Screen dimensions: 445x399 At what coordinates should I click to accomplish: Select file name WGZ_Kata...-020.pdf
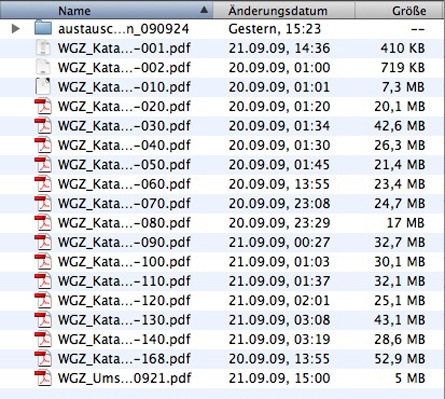point(124,107)
